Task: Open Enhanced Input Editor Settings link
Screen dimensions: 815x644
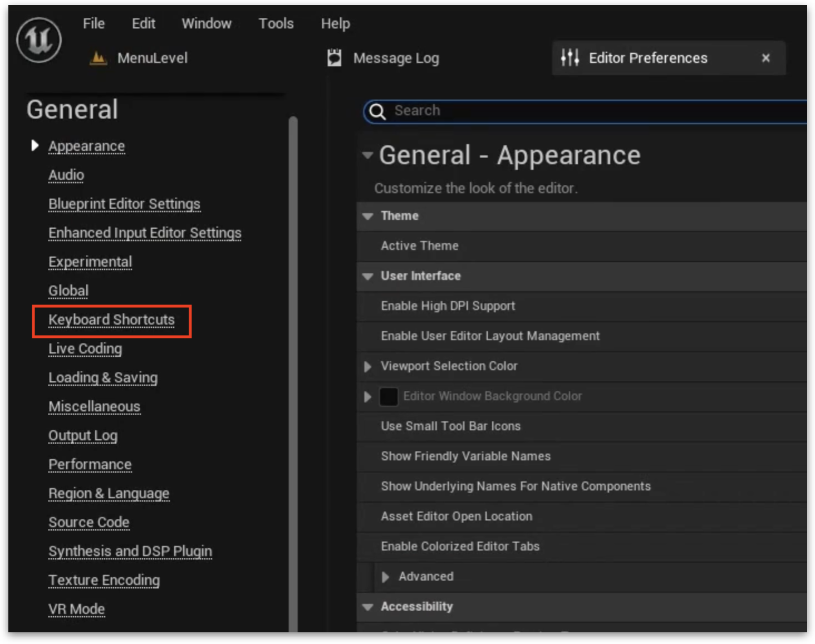Action: click(x=145, y=233)
